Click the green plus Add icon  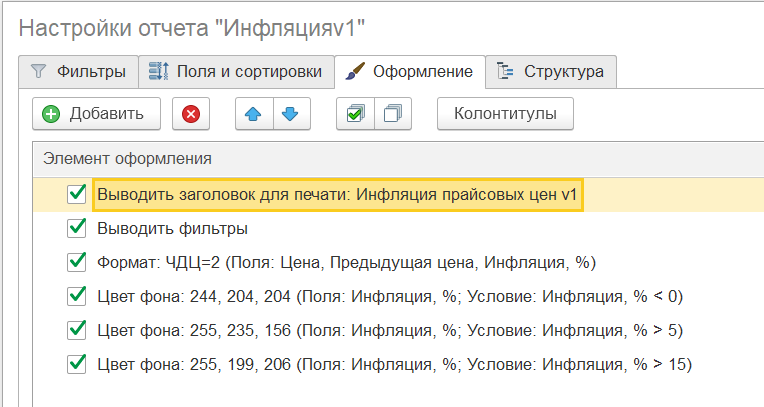coord(51,114)
